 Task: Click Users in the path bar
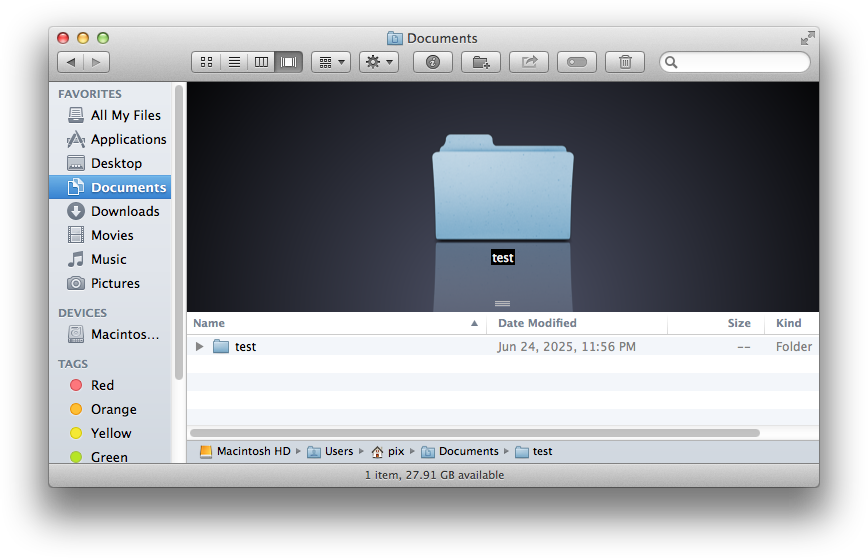click(338, 451)
